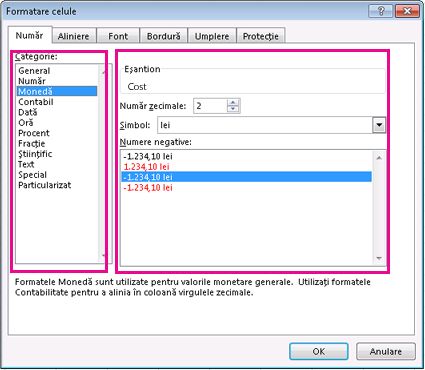Click the Număr zecimale input field
The image size is (425, 370).
point(211,106)
